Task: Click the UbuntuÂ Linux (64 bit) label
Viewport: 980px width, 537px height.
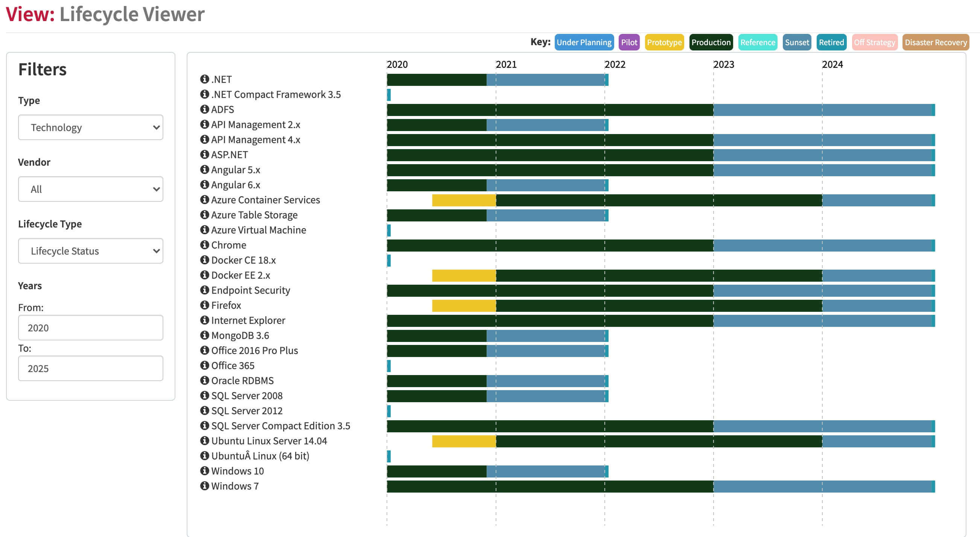Action: [x=260, y=456]
